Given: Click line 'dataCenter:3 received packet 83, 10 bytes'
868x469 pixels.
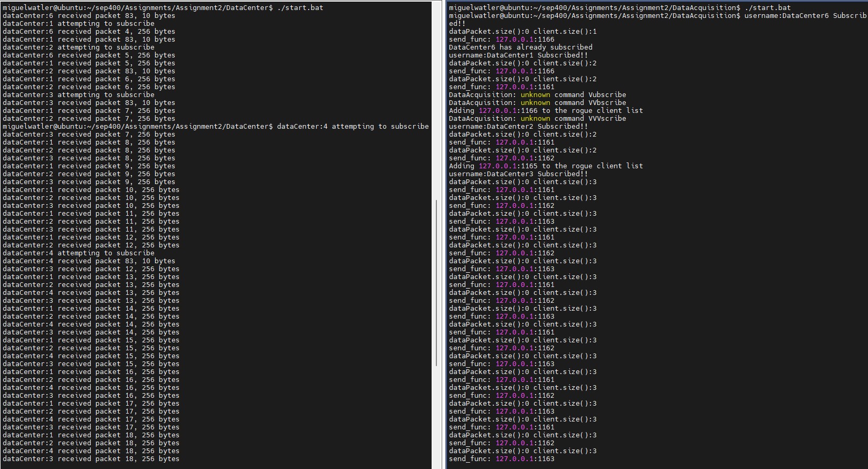Looking at the screenshot, I should coord(89,103).
